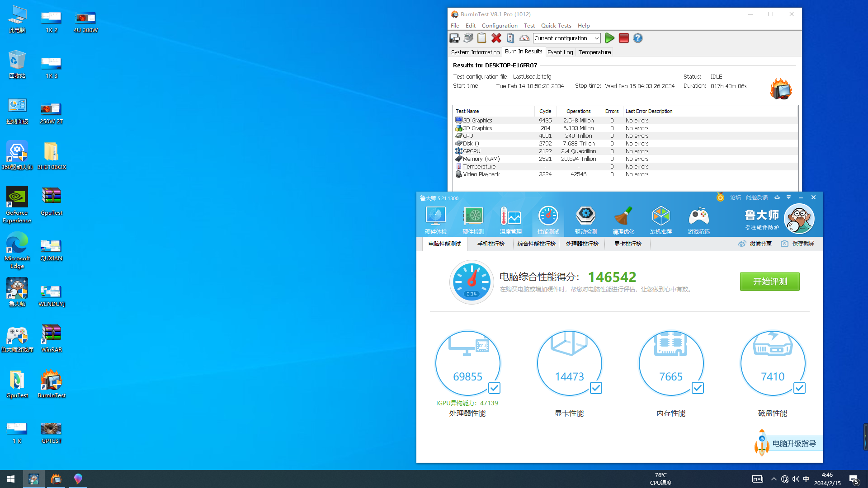This screenshot has height=488, width=868.
Task: Click the 开始评测 button in 鲁大师
Action: (769, 281)
